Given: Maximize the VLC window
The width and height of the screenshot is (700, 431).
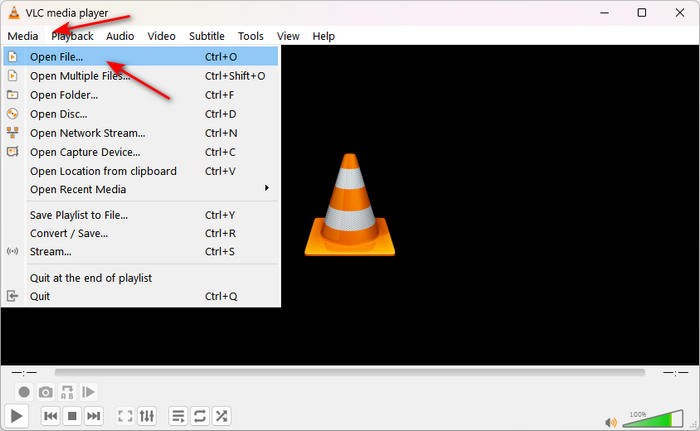Looking at the screenshot, I should click(x=642, y=13).
